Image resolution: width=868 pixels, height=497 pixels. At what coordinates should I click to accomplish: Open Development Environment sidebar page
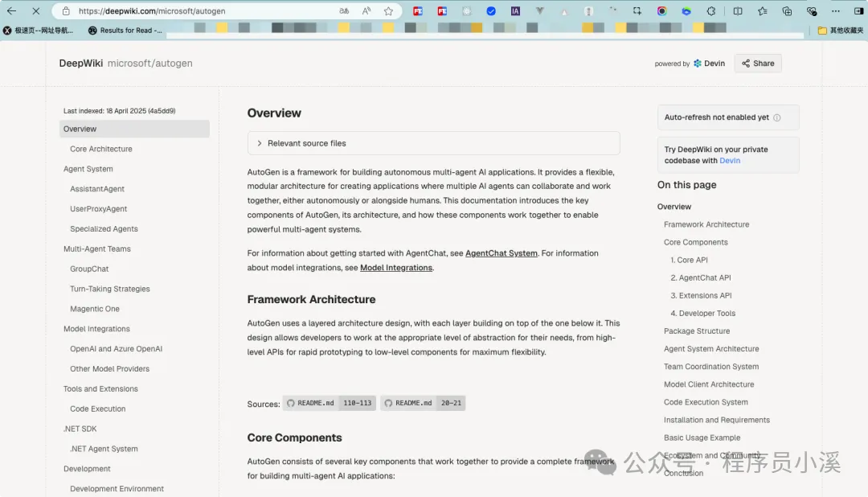click(117, 489)
